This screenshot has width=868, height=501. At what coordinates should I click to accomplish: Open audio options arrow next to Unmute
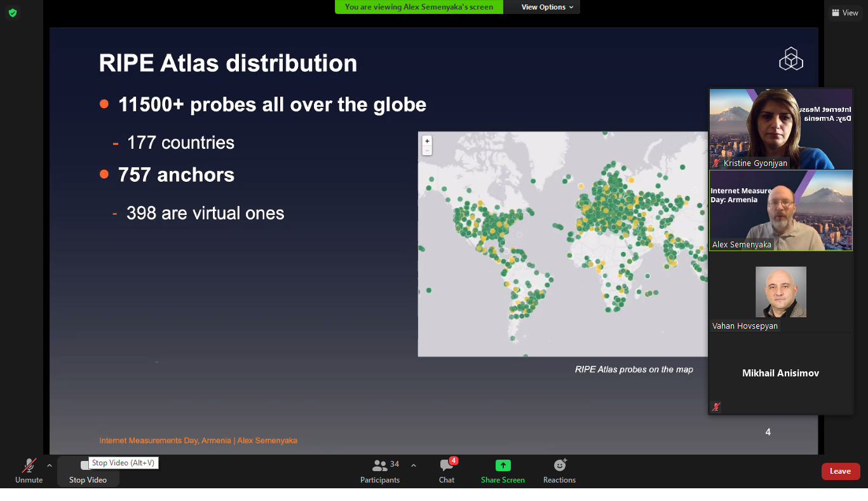50,465
